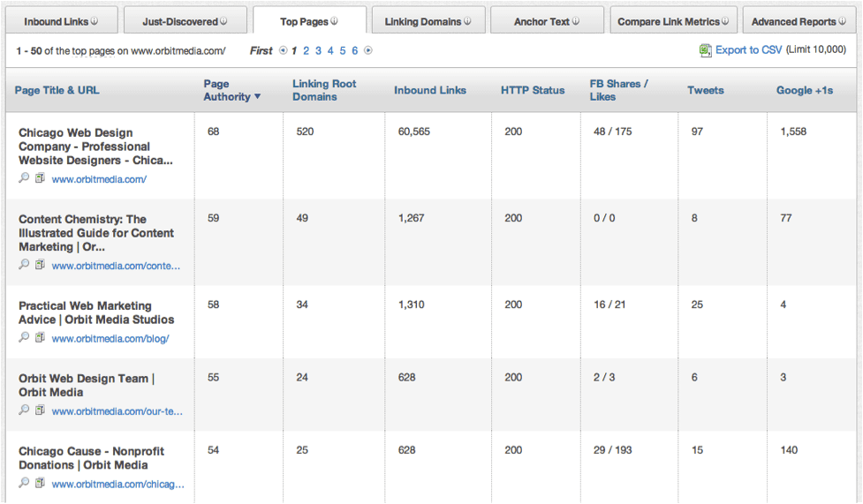This screenshot has height=504, width=863.
Task: Click the Orbit Web Design Team title
Action: click(x=87, y=385)
